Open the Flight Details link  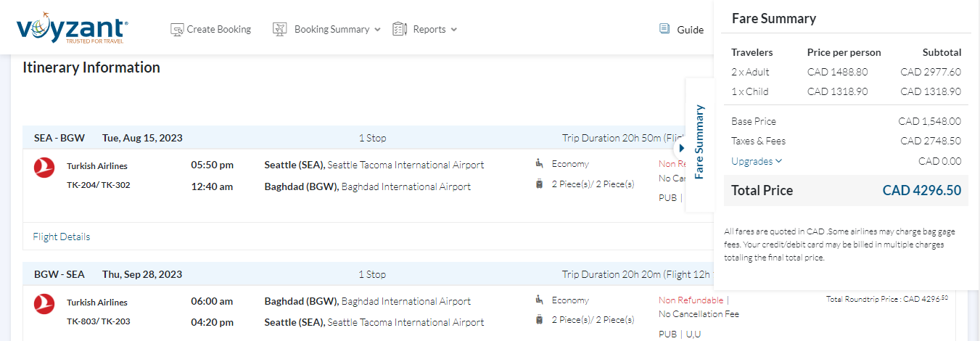tap(62, 237)
